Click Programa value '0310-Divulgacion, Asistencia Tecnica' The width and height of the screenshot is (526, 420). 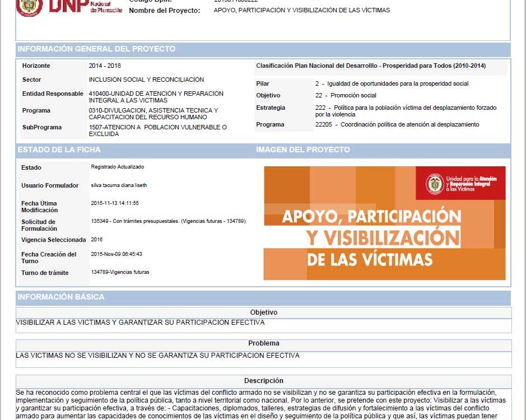[x=153, y=114]
